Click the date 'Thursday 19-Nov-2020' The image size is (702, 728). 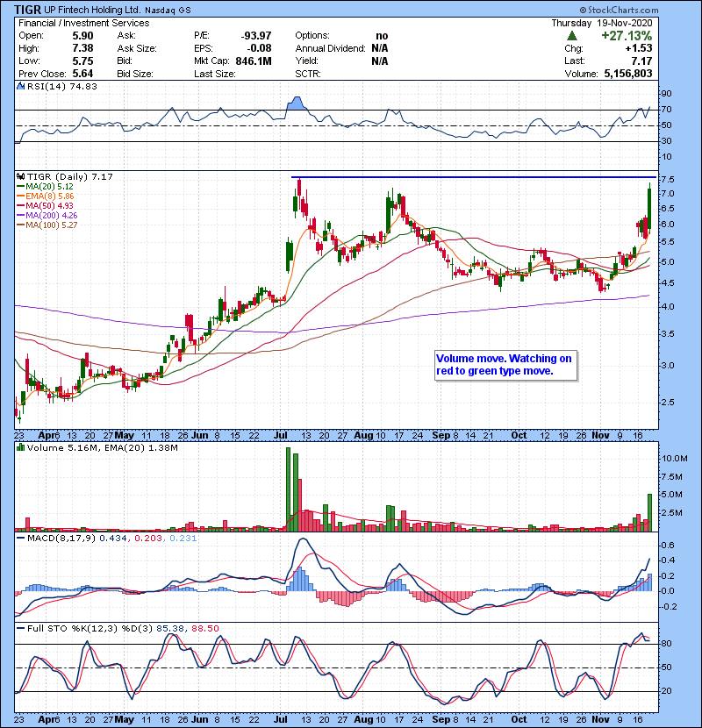coord(602,23)
